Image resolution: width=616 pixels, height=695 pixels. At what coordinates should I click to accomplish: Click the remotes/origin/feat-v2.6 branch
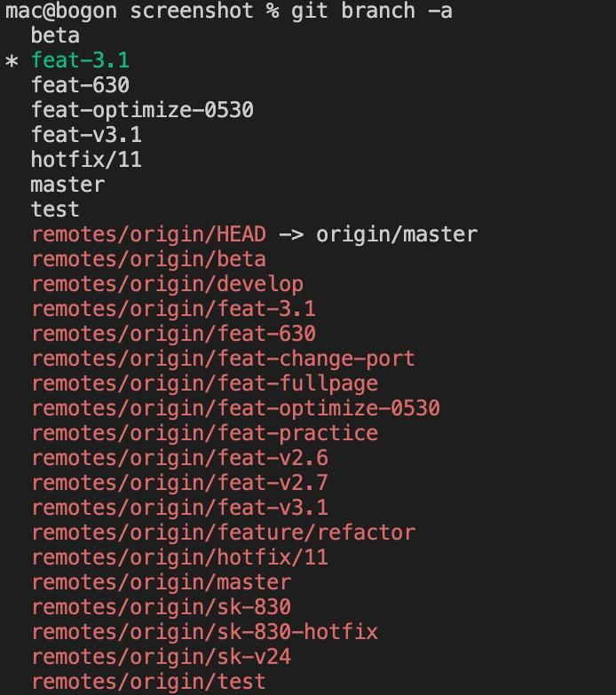tap(179, 458)
